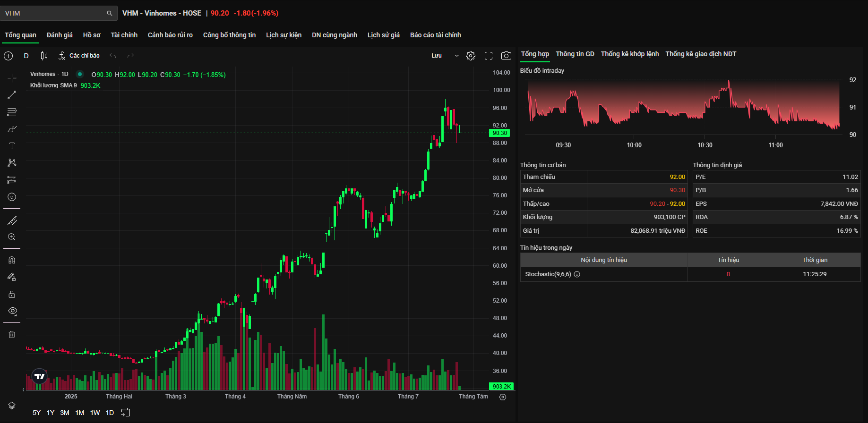Select the brush drawing tool
Viewport: 868px width, 423px height.
[x=12, y=129]
